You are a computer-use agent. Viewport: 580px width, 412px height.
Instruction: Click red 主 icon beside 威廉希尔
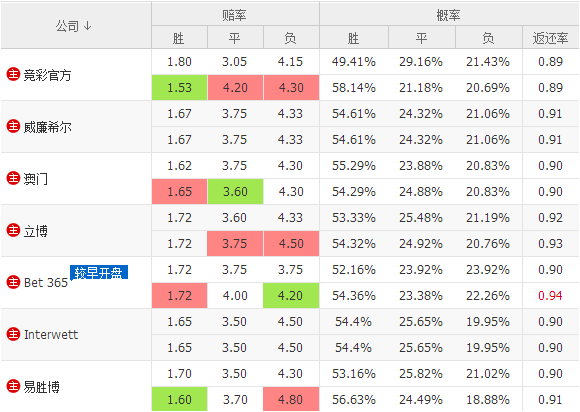pyautogui.click(x=13, y=126)
